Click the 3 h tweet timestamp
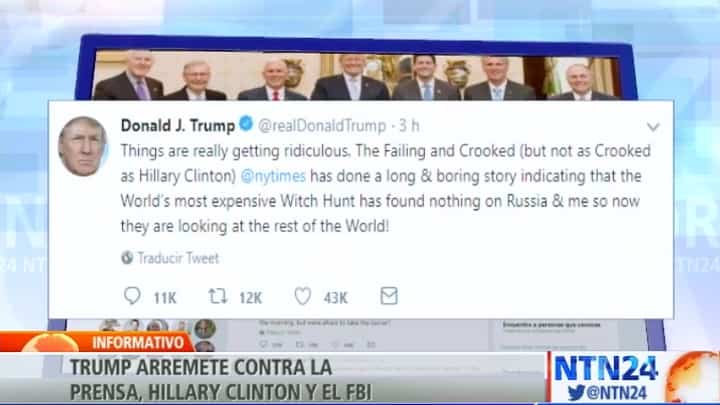Screen dimensions: 720x405 coord(409,126)
